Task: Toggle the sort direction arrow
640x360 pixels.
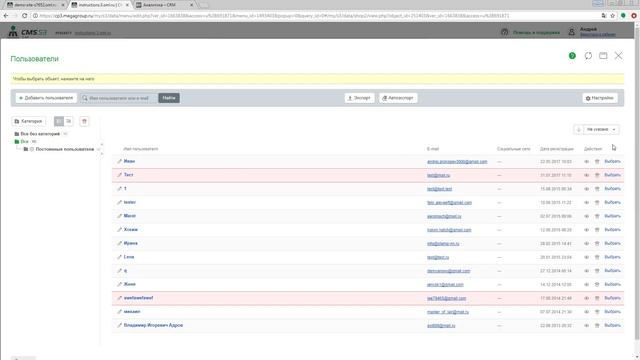Action: [x=578, y=129]
